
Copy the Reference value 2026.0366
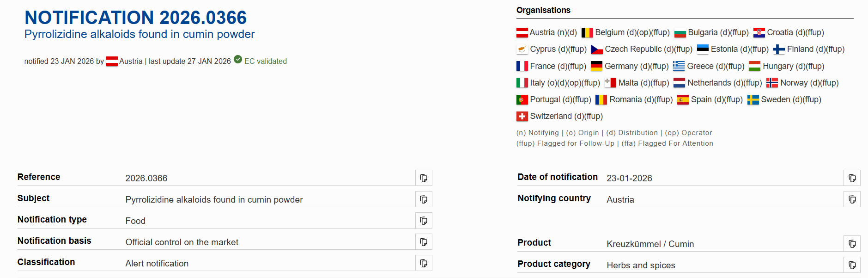point(423,178)
